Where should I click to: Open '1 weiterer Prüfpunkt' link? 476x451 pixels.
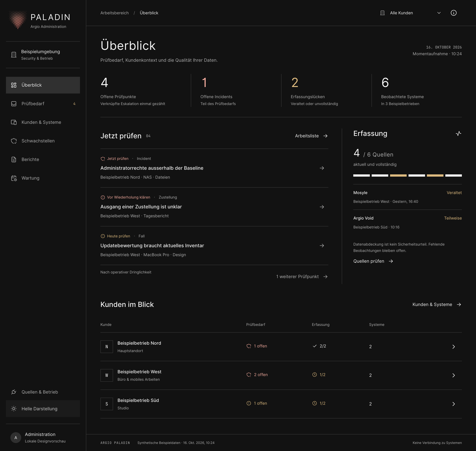302,276
